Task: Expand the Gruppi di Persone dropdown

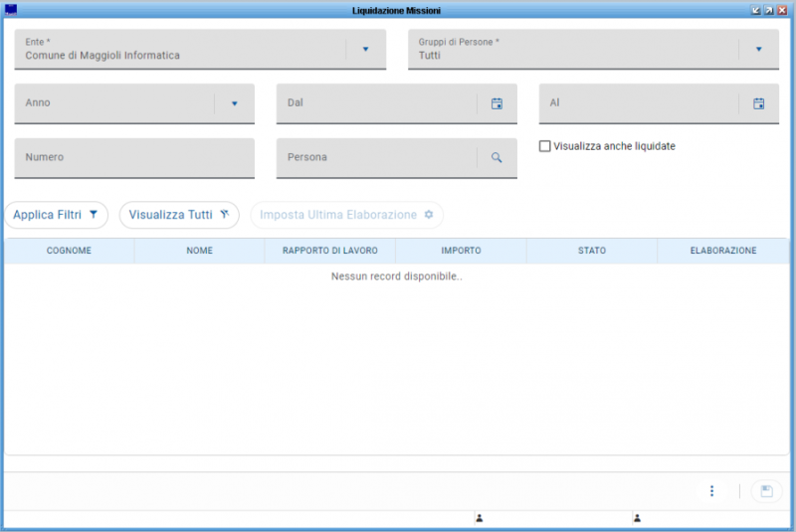Action: 758,49
